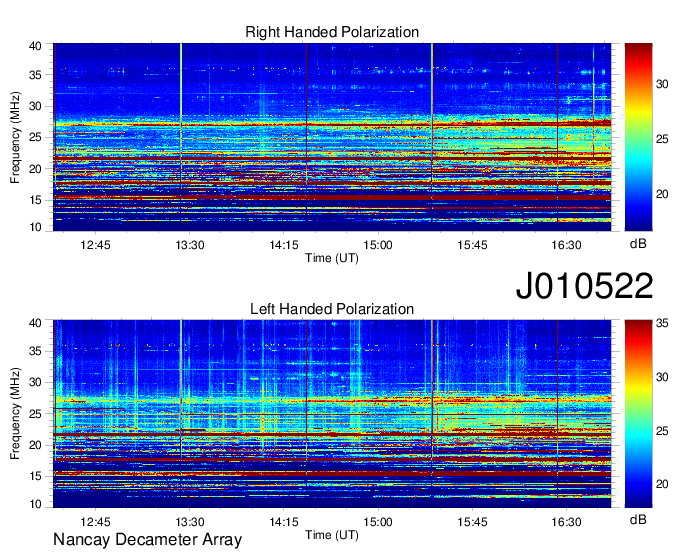Viewport: 680px width, 552px height.
Task: Click 15:45 tick on the right-handed plot
Action: point(472,245)
